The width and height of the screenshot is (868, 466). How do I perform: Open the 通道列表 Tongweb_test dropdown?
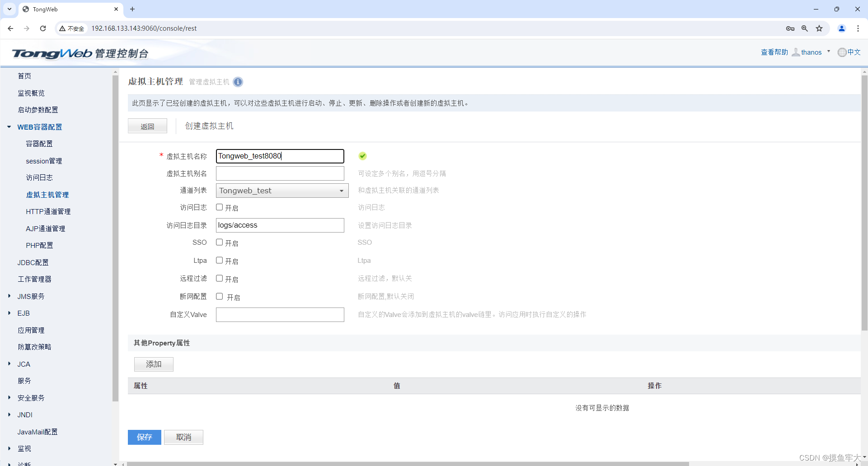[282, 191]
